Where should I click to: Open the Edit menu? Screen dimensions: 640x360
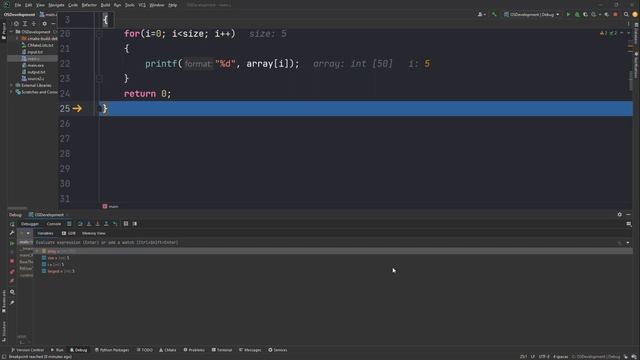(28, 5)
